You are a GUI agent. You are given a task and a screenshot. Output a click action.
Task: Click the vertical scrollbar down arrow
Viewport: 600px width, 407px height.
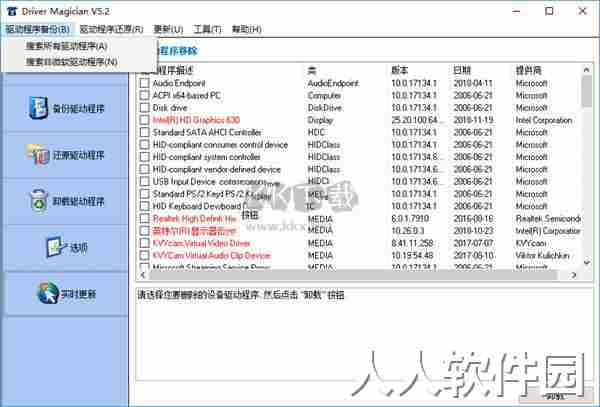coord(586,262)
